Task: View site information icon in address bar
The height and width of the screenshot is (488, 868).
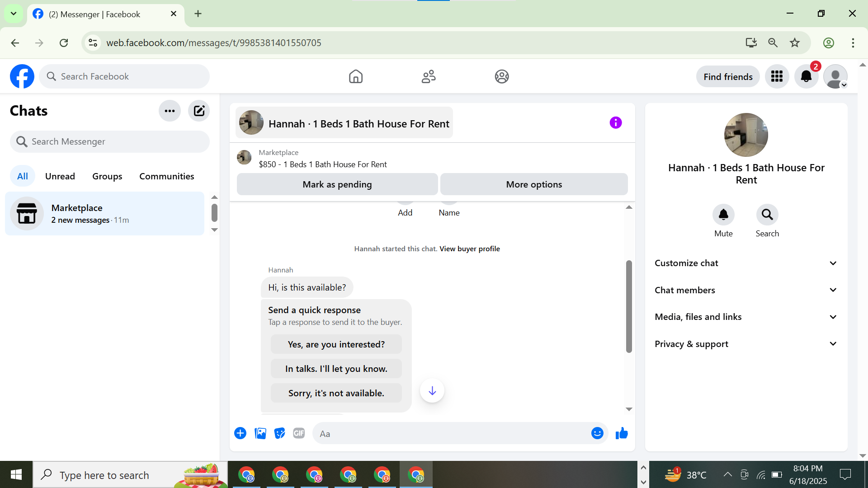Action: tap(93, 43)
